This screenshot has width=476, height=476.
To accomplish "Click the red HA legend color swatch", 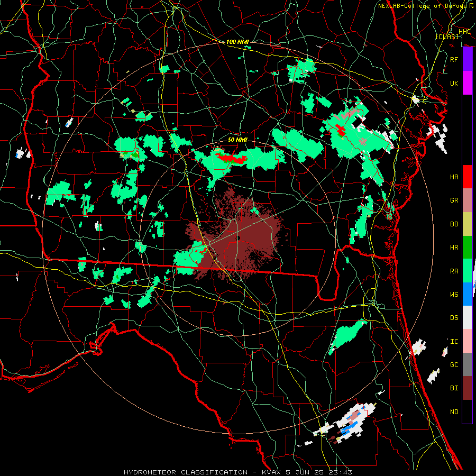I will pyautogui.click(x=467, y=177).
